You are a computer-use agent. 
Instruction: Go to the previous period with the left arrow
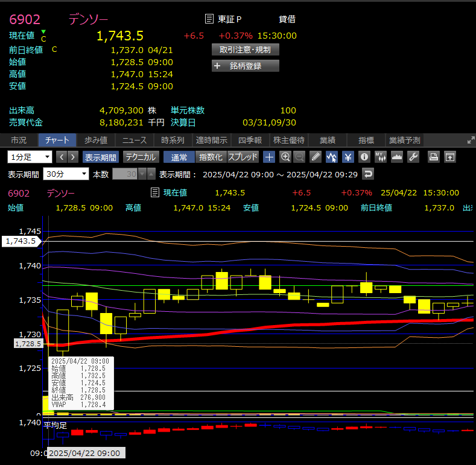click(x=62, y=157)
